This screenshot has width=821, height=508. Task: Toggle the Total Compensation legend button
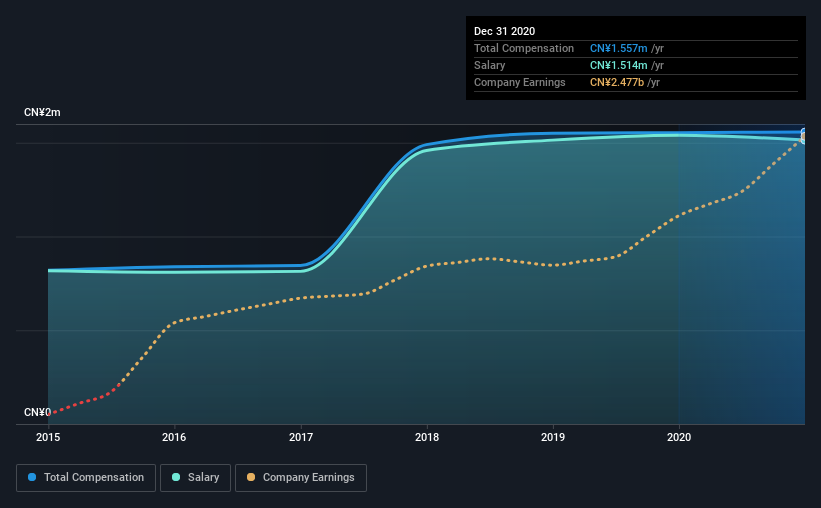coord(86,478)
